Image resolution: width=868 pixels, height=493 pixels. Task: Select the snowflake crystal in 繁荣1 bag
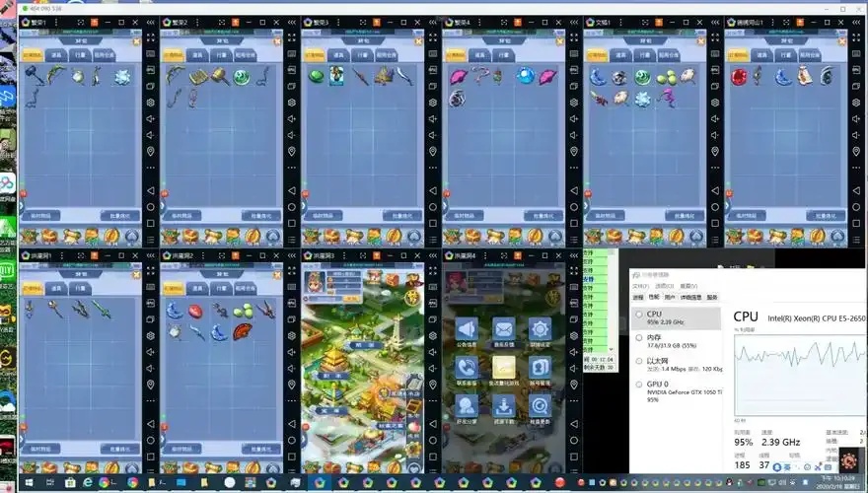pos(121,77)
